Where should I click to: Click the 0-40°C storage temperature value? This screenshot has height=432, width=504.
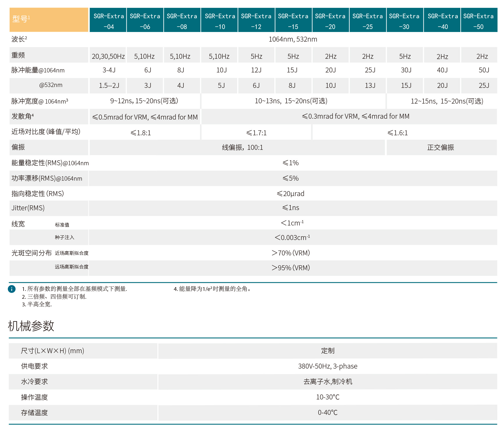(328, 413)
